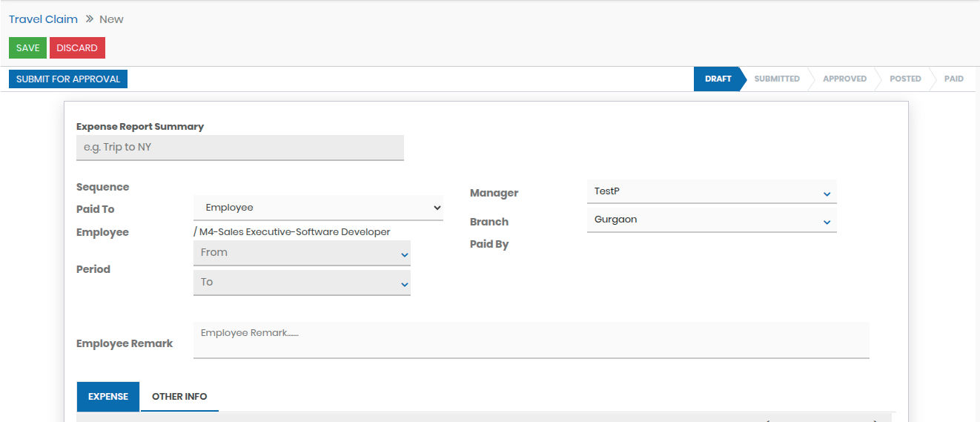Expand the Period To dropdown
This screenshot has height=422, width=980.
click(302, 283)
